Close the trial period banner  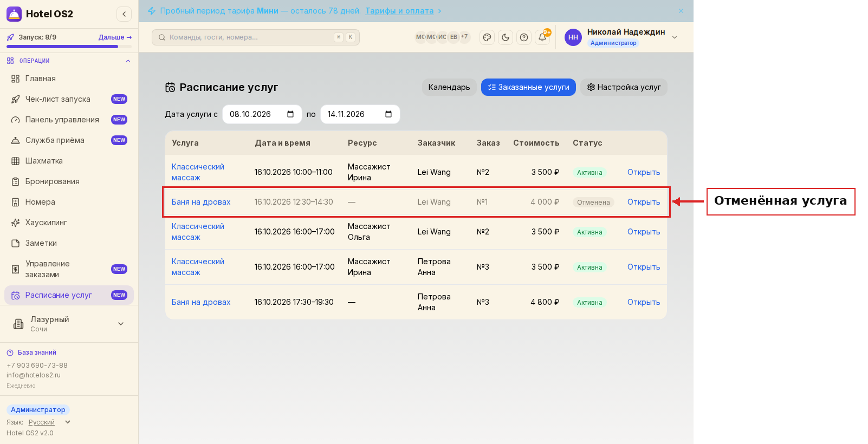tap(681, 11)
